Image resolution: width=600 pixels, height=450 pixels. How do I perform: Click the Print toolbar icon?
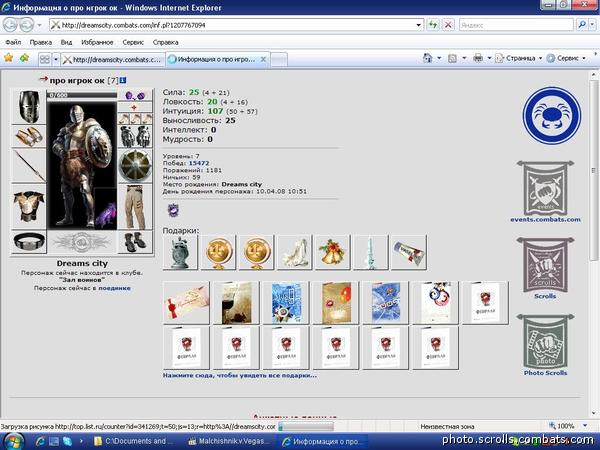click(x=478, y=58)
